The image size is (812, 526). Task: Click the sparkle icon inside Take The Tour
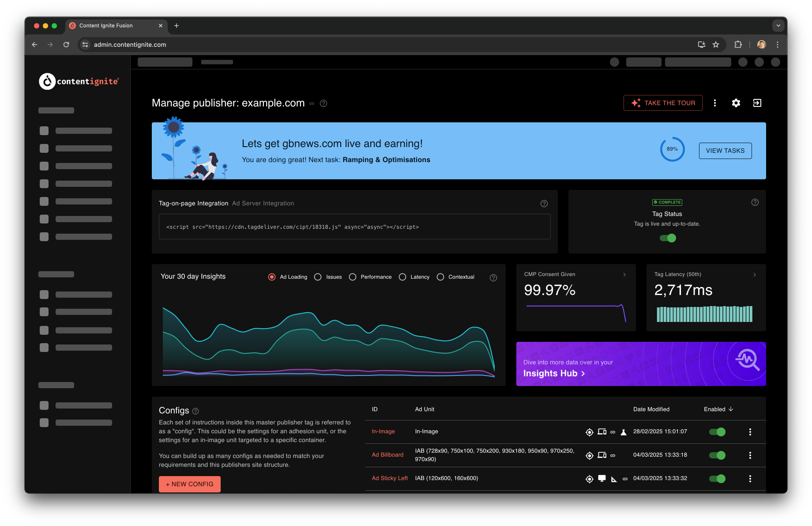coord(635,103)
